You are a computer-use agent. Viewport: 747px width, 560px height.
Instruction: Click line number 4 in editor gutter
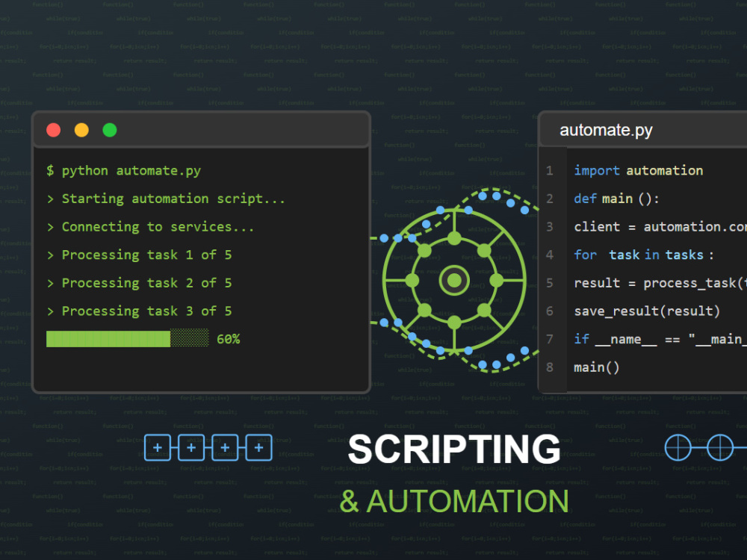coord(549,255)
